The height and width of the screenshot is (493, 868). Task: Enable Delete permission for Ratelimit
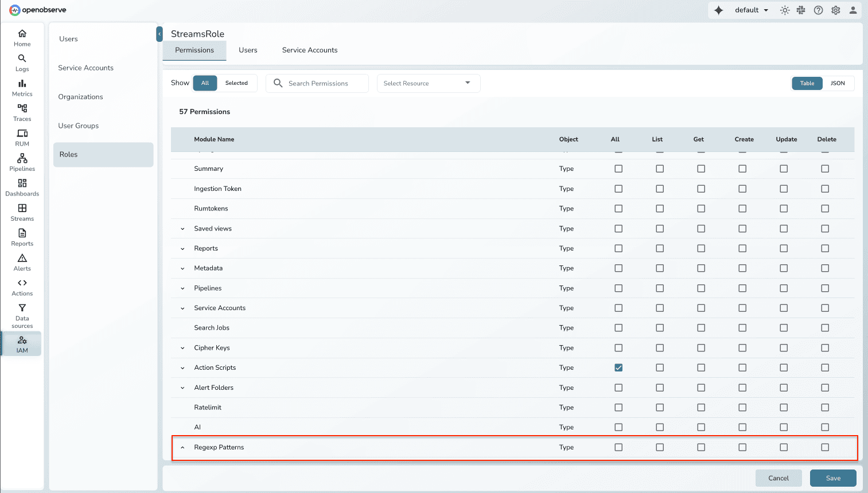825,407
